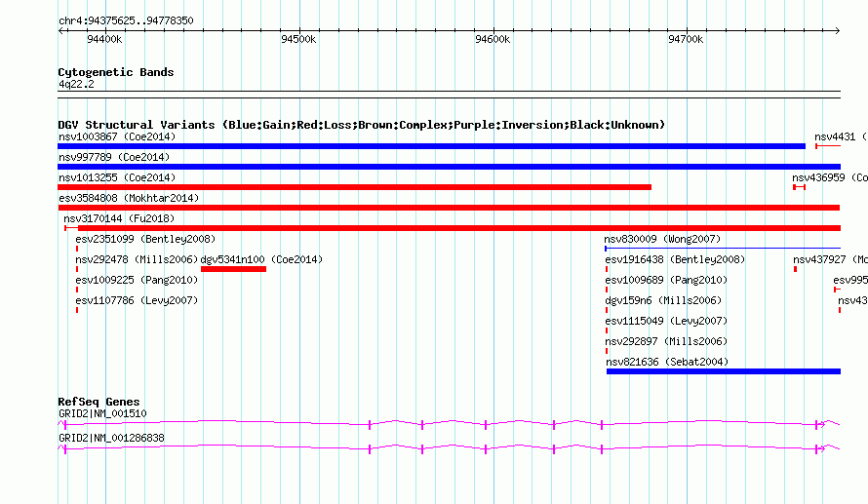
Task: Click the esv1115049 (Levy2007) label
Action: (x=666, y=321)
